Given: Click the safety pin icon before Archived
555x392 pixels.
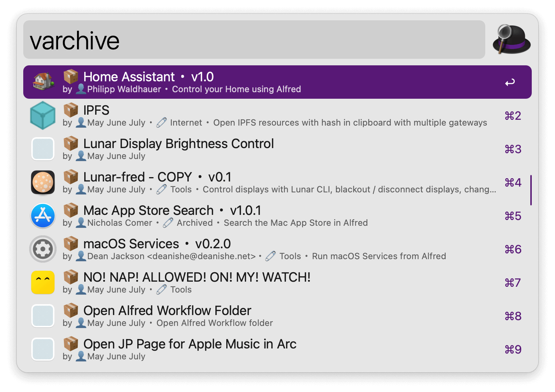Looking at the screenshot, I should click(168, 223).
